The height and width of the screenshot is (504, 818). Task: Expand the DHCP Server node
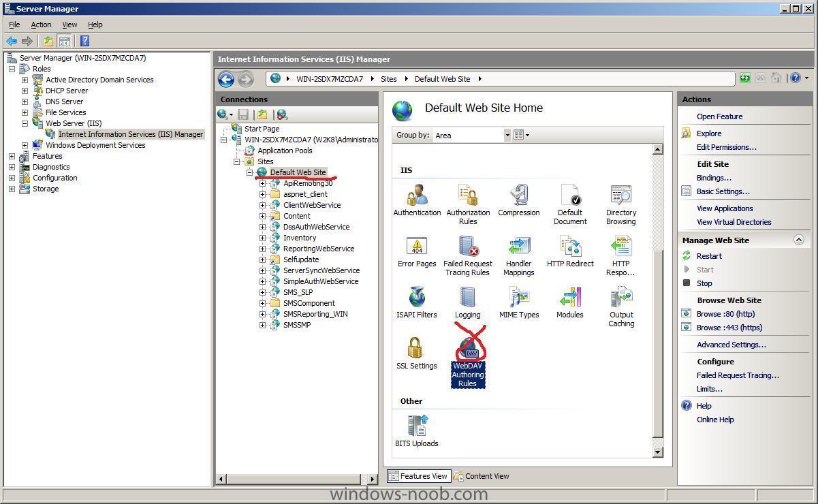[x=25, y=91]
